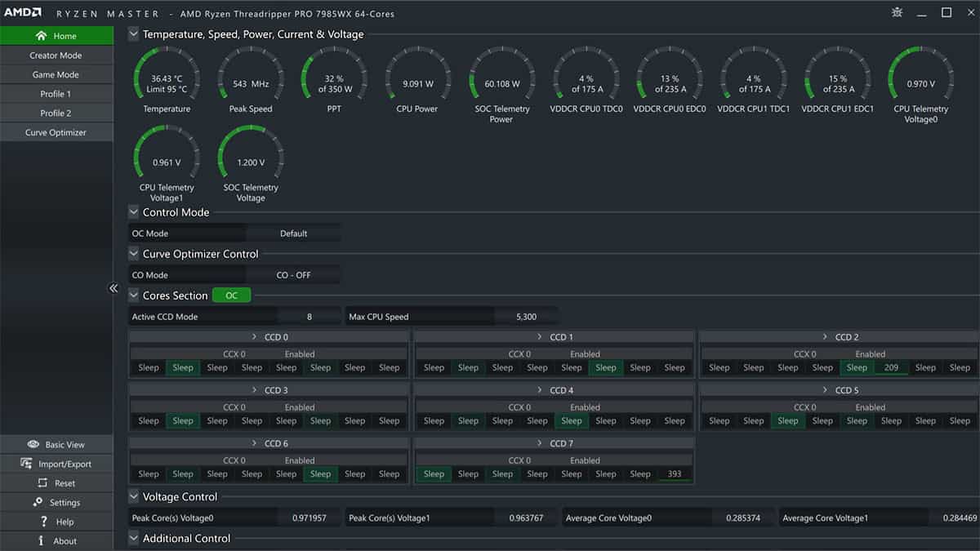The height and width of the screenshot is (551, 980).
Task: Open Basic View using the eye icon
Action: point(57,443)
